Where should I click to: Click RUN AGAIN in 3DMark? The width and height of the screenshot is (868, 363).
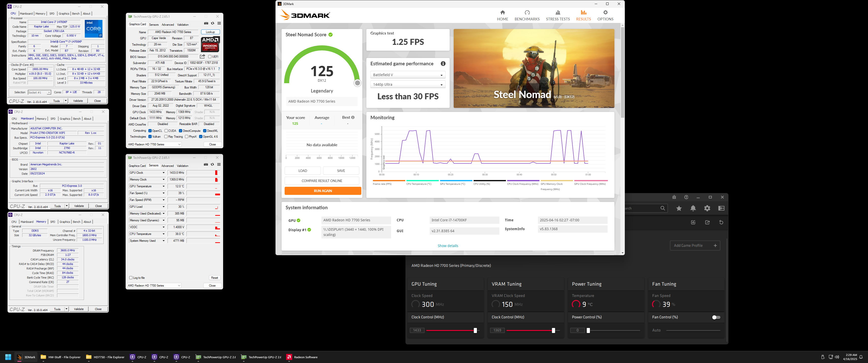[322, 191]
